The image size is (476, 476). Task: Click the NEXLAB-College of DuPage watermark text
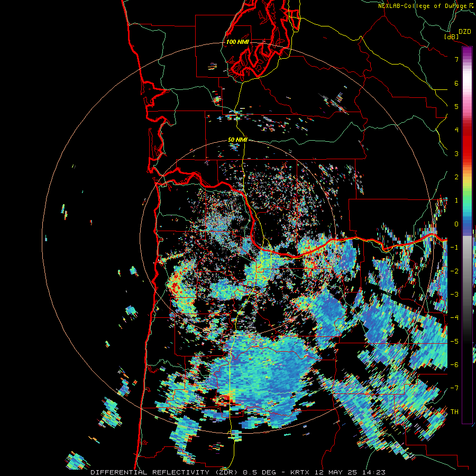426,6
